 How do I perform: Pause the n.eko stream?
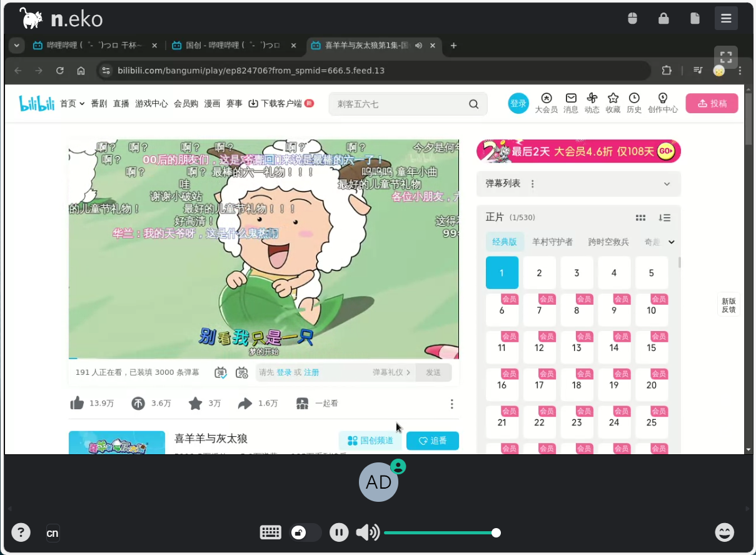[x=339, y=533]
